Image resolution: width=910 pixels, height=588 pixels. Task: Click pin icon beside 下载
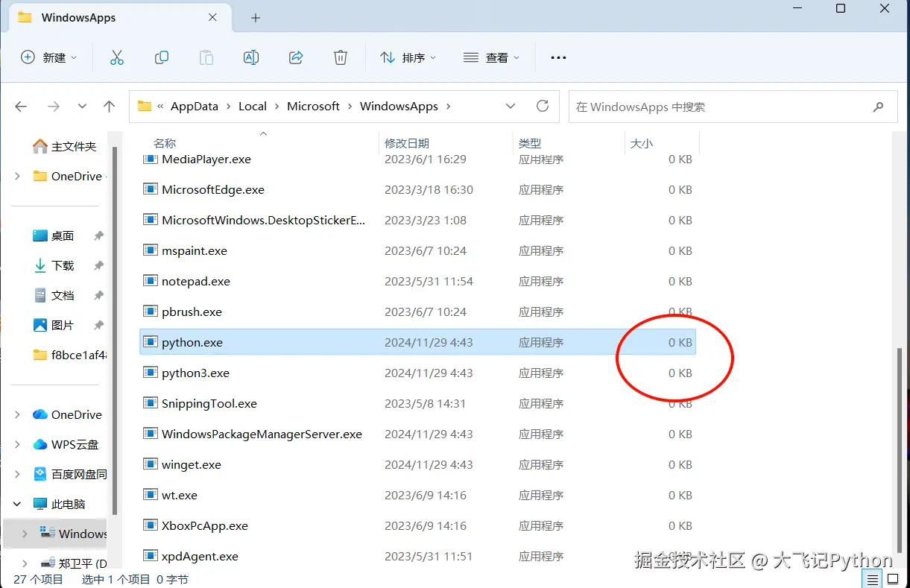[x=98, y=265]
